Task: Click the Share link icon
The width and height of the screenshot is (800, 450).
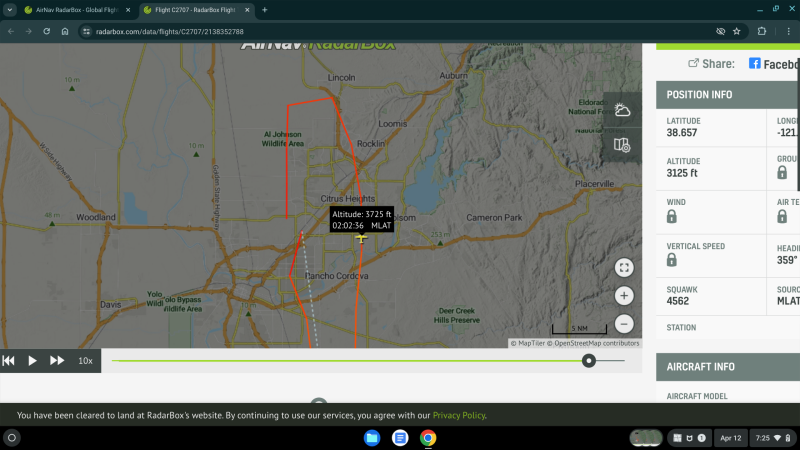Action: (693, 63)
